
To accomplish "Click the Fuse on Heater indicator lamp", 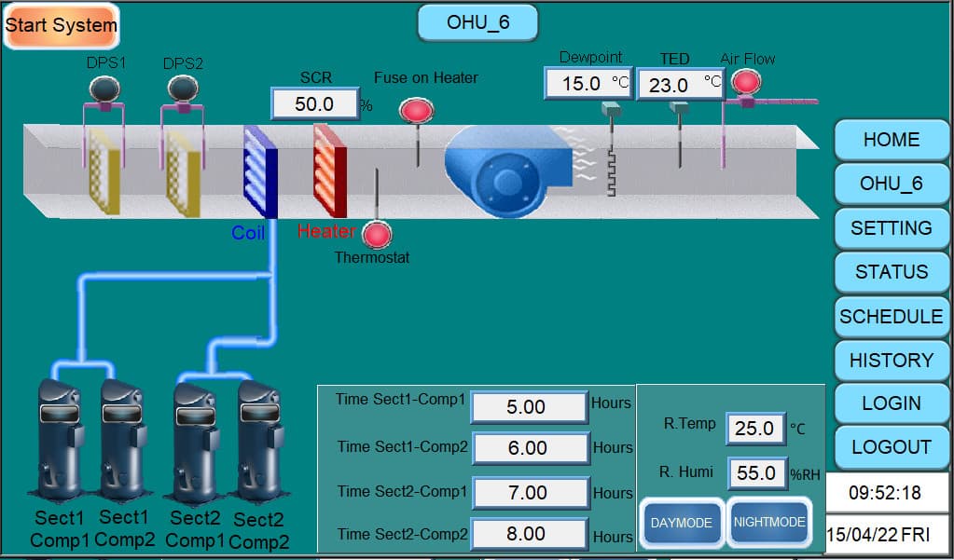I will (x=417, y=111).
